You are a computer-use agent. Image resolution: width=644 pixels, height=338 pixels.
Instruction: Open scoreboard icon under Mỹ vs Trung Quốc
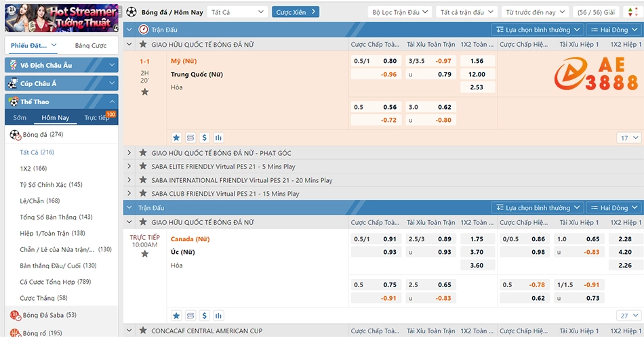tap(190, 138)
